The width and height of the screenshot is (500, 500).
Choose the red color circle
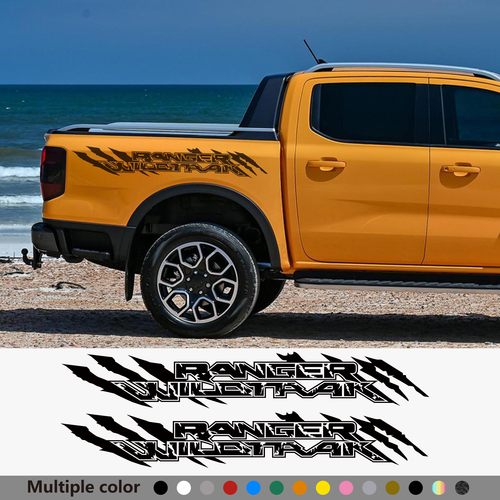pyautogui.click(x=230, y=488)
